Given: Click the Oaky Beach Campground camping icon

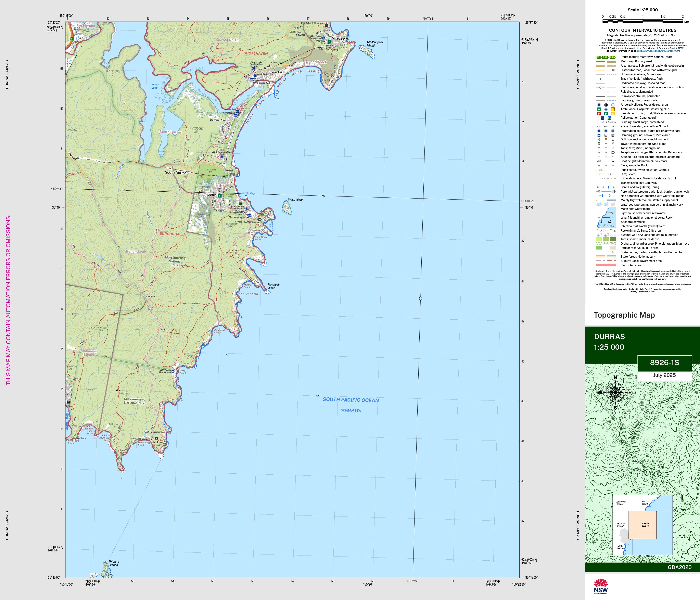Looking at the screenshot, I should click(173, 371).
